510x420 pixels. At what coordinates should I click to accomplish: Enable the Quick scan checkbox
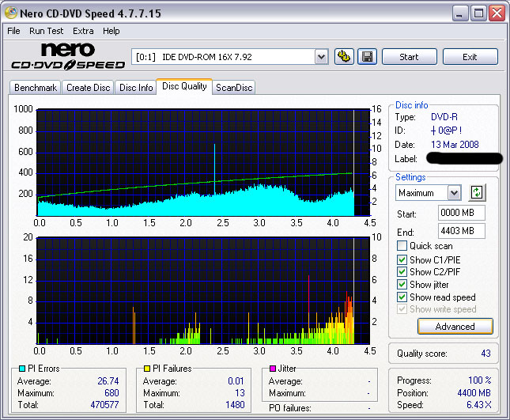pos(402,246)
